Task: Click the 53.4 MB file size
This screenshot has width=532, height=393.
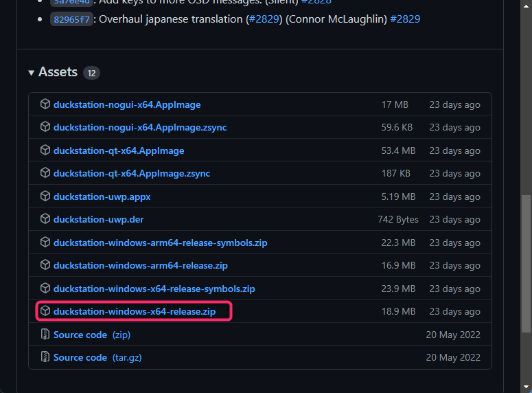Action: click(x=398, y=150)
